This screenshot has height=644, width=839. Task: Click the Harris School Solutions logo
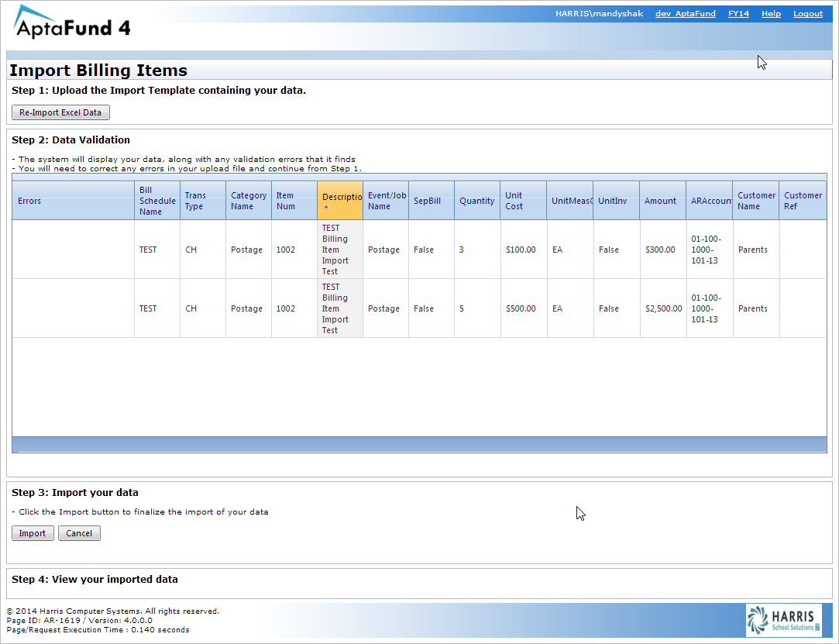(784, 620)
